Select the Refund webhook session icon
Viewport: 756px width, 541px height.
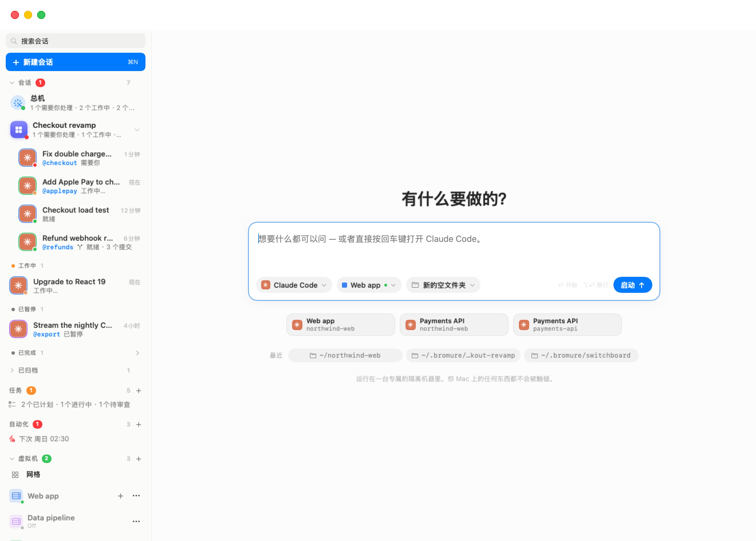click(x=27, y=242)
